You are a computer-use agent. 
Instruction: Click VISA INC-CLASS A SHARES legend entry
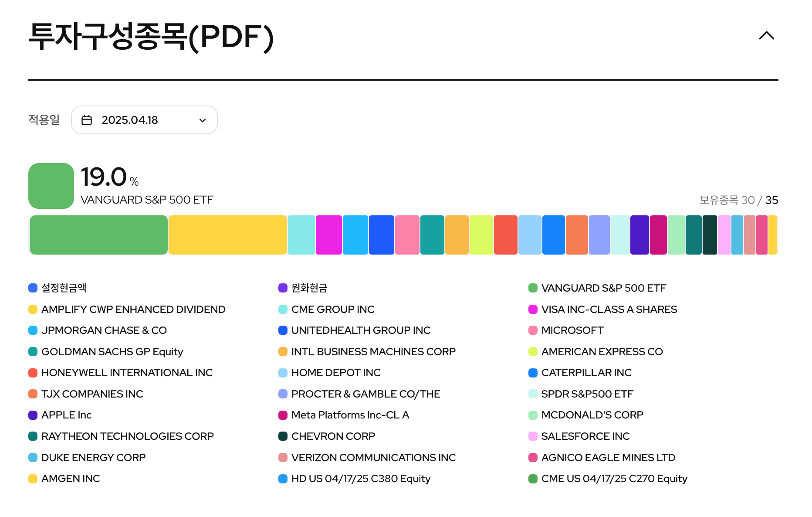603,310
